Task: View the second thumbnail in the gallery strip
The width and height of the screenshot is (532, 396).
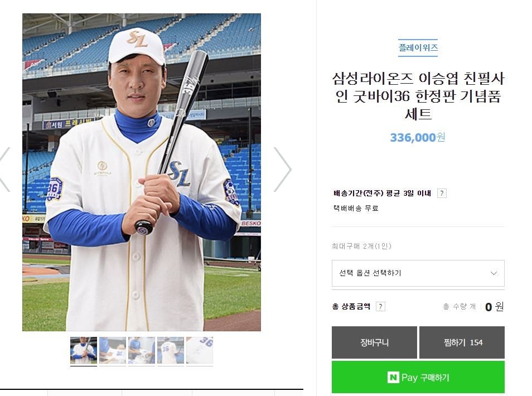Action: pos(113,350)
